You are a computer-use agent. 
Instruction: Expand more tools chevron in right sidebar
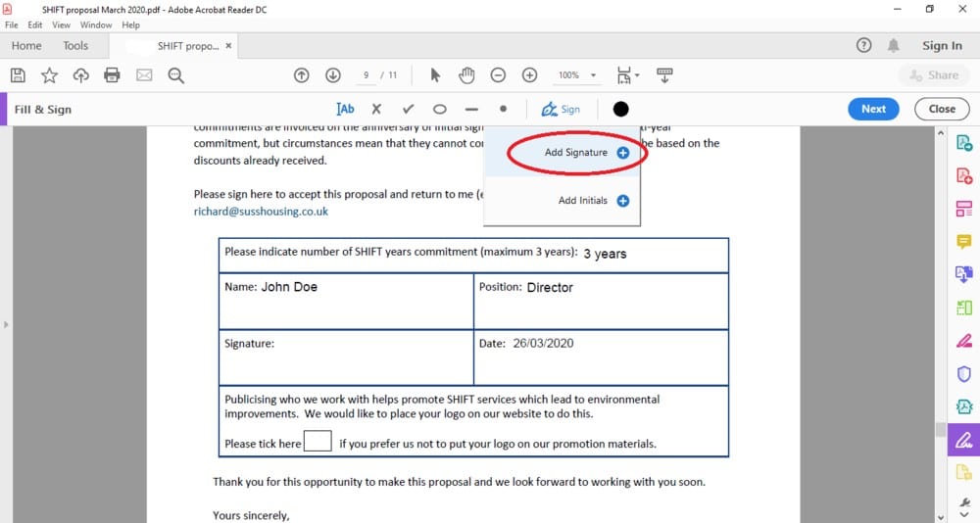tap(964, 514)
